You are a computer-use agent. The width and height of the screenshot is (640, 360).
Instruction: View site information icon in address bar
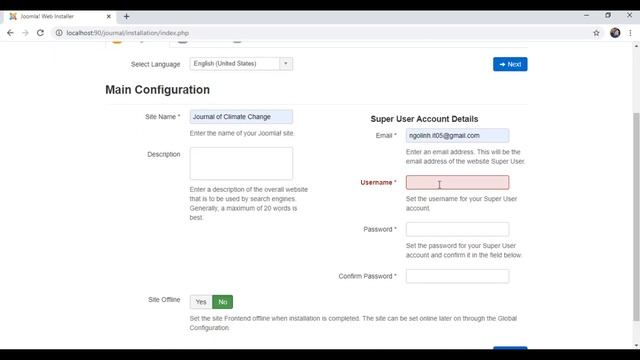point(59,33)
